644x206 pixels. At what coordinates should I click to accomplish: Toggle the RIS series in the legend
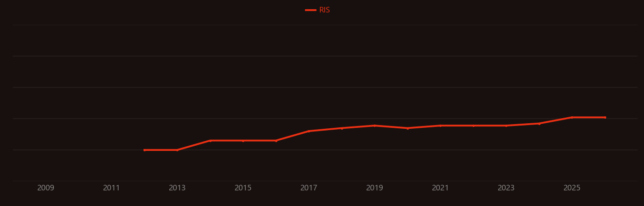tap(318, 10)
